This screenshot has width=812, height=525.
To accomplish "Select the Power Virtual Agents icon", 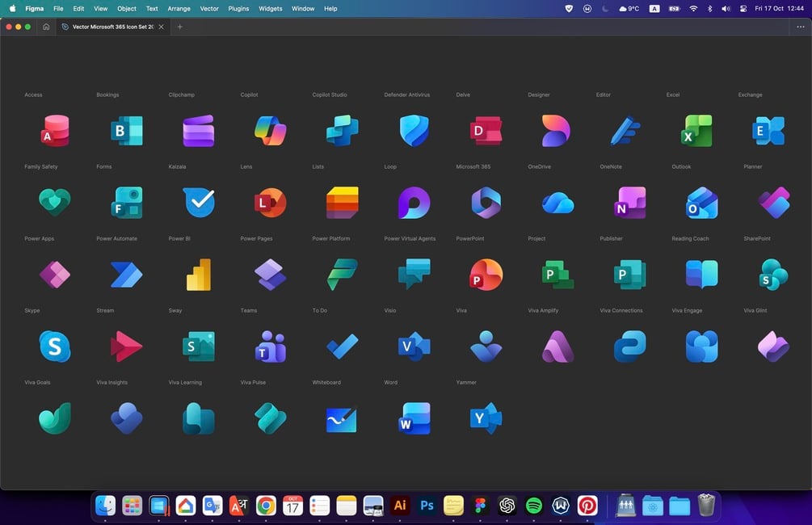I will pyautogui.click(x=414, y=275).
